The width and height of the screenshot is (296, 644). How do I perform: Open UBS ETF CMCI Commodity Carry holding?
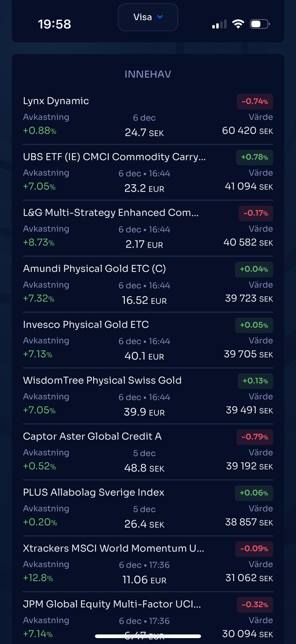(114, 157)
